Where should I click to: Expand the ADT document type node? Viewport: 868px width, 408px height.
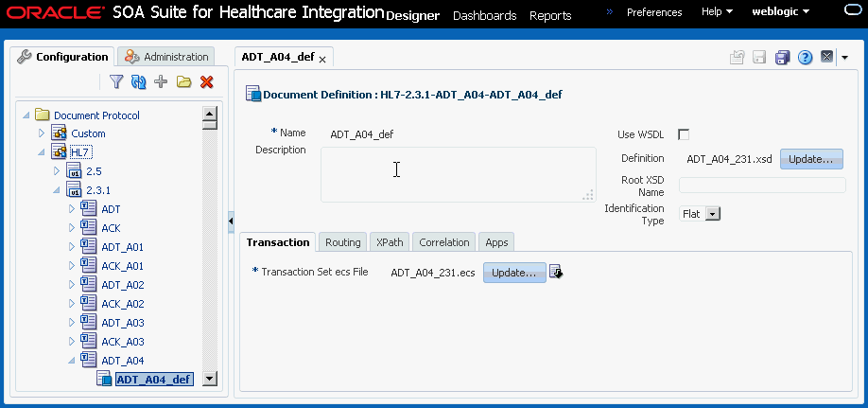click(x=72, y=209)
